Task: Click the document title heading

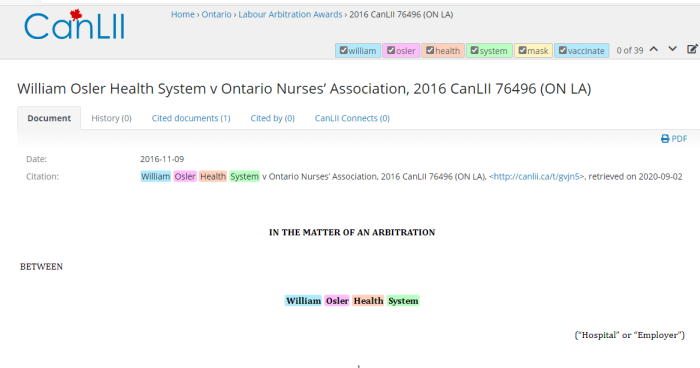Action: (304, 88)
